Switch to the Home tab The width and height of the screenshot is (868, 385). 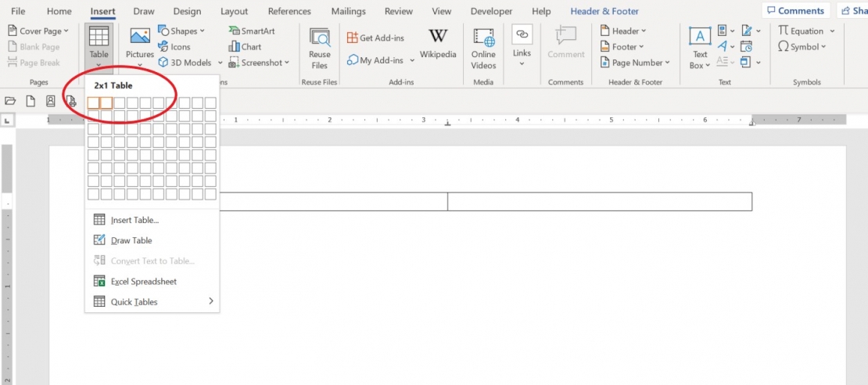[x=59, y=11]
